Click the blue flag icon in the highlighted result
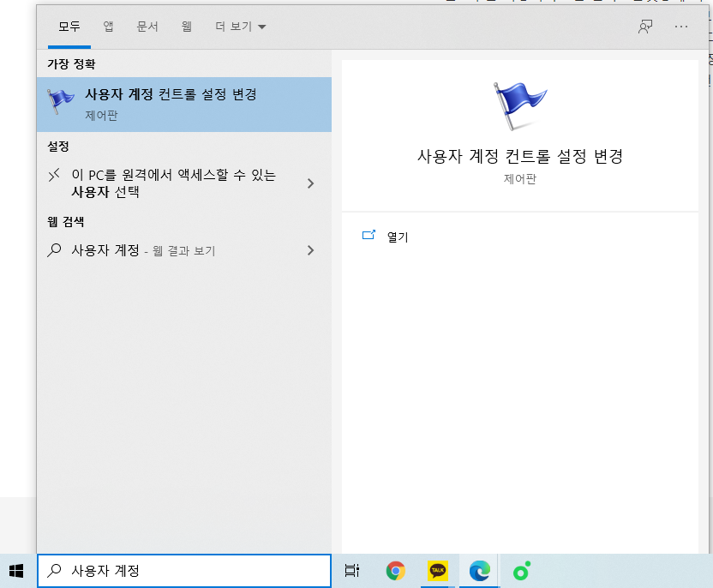713x588 pixels. click(x=61, y=101)
